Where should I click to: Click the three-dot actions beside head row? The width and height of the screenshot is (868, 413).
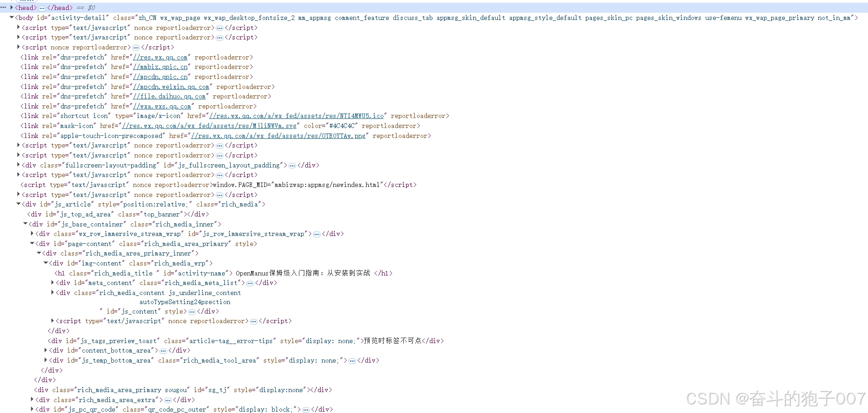tap(3, 7)
